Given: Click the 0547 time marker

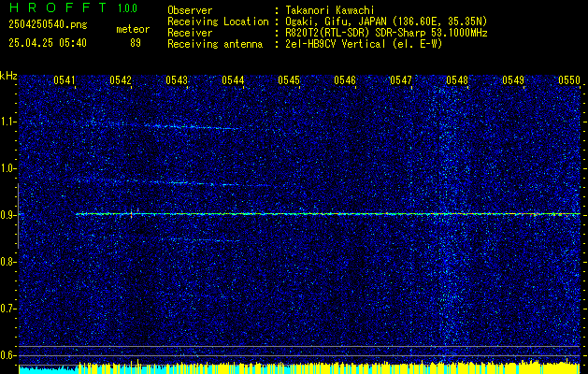Looking at the screenshot, I should click(401, 80).
